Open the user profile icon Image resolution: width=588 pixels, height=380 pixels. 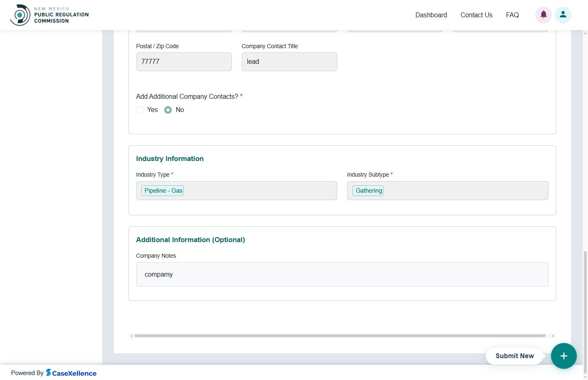pyautogui.click(x=563, y=15)
